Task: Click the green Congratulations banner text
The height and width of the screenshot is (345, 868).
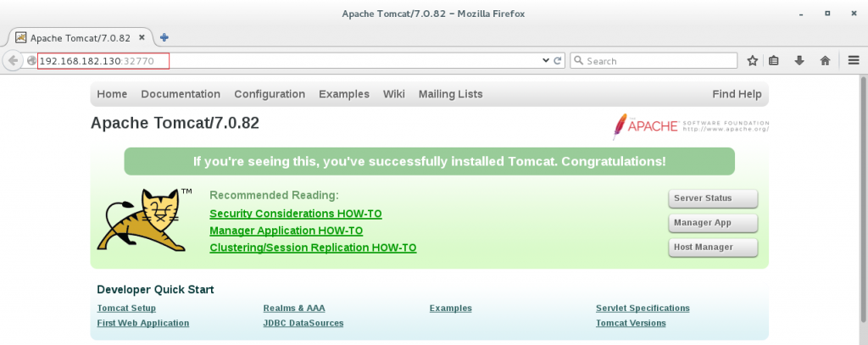Action: coord(429,162)
